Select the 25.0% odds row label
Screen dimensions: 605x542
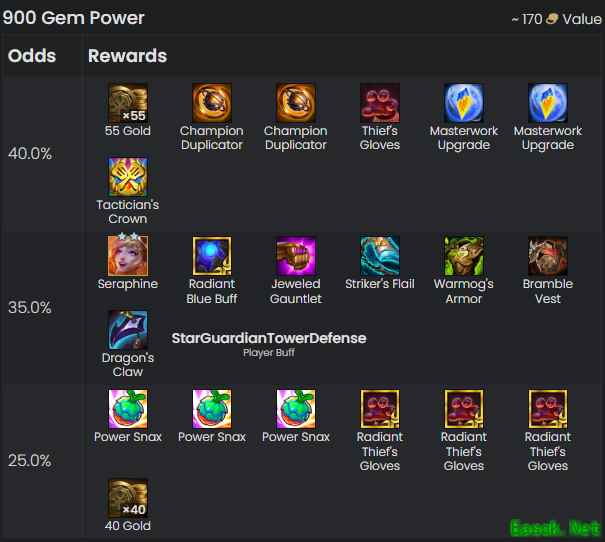[x=30, y=461]
